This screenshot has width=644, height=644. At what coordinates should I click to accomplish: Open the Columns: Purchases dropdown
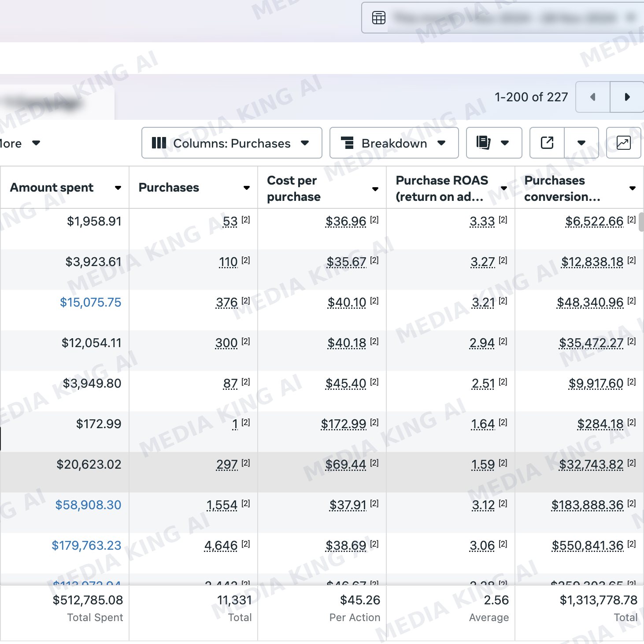click(x=232, y=143)
